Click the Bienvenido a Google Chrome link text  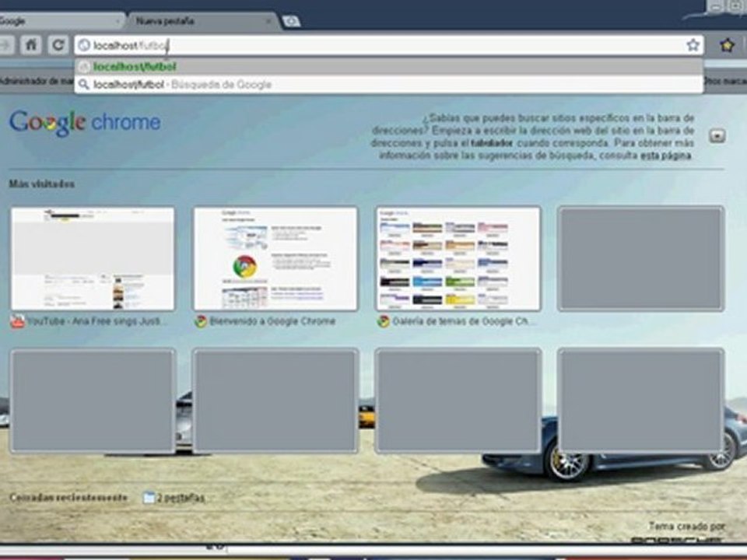(272, 321)
